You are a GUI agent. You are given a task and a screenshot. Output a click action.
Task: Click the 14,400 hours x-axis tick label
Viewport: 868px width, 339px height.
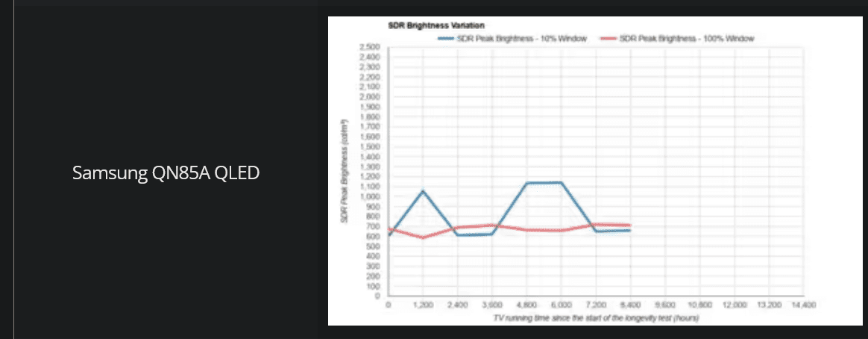click(803, 305)
